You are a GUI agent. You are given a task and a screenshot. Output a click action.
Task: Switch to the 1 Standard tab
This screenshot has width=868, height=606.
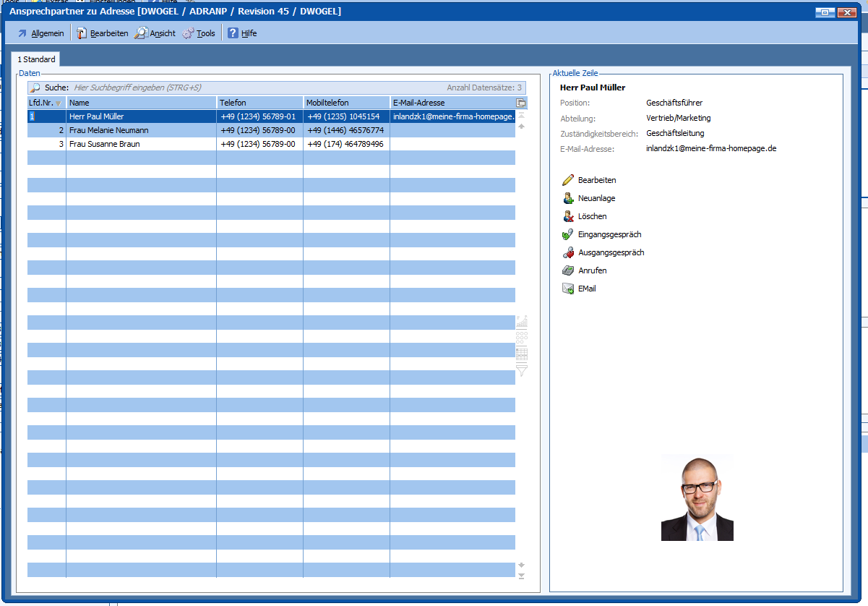click(x=36, y=59)
